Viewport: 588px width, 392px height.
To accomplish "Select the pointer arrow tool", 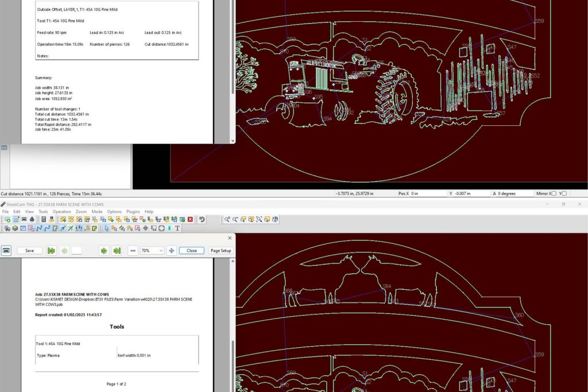I will pos(107,228).
